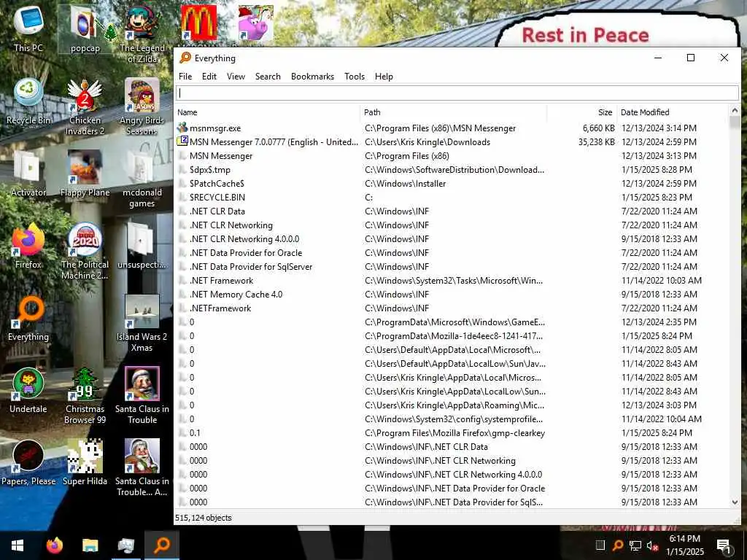Select the .NET CLR Data result

(452, 211)
